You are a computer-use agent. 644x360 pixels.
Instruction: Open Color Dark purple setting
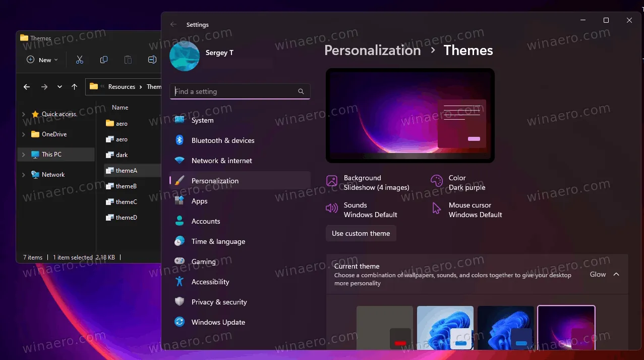(458, 183)
